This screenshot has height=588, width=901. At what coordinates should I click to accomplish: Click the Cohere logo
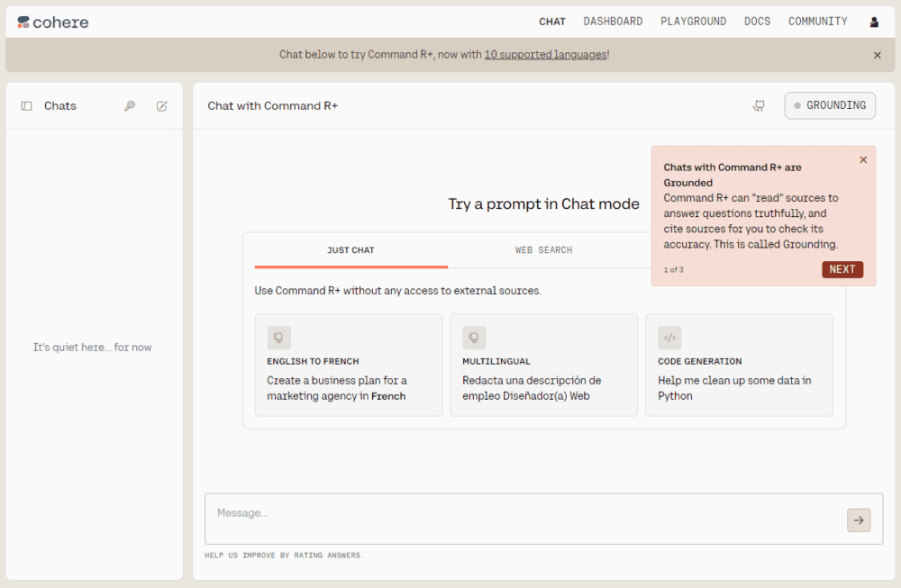[53, 23]
